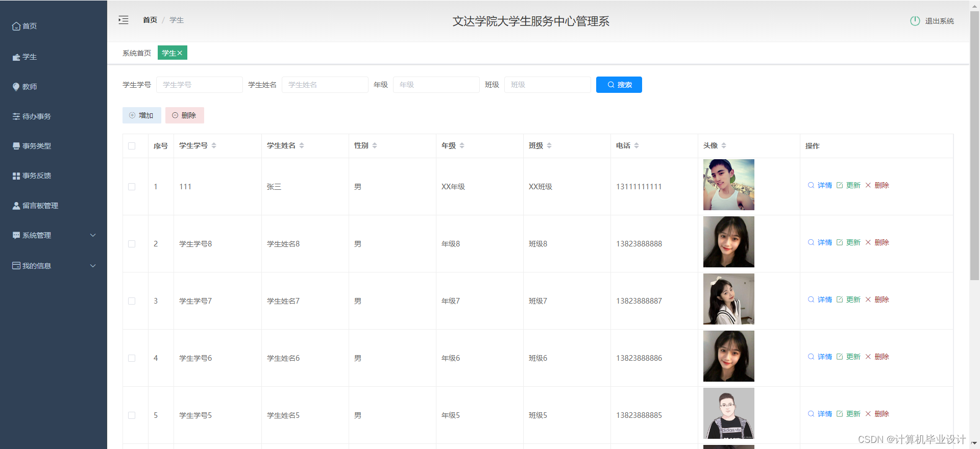The width and height of the screenshot is (980, 449).
Task: Expand the 系统管理 submenu arrow
Action: [x=93, y=235]
